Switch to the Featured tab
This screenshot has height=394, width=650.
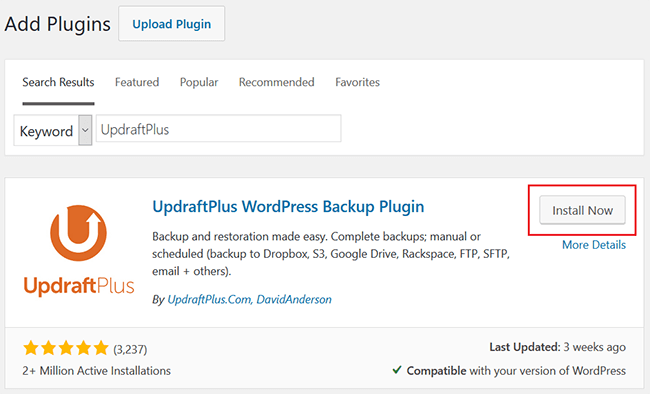tap(137, 82)
